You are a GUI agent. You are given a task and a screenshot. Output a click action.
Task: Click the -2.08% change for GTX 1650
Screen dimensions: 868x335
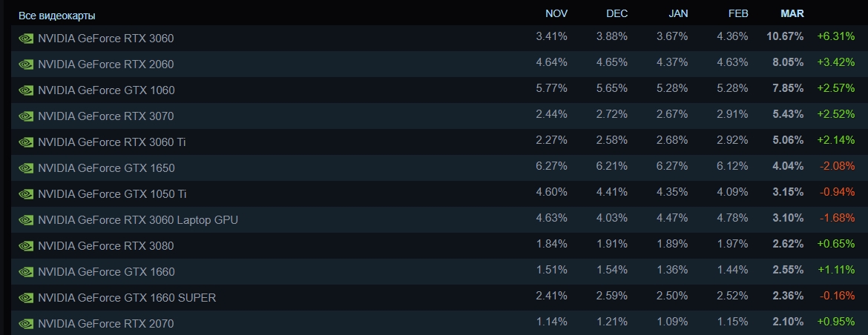[836, 166]
